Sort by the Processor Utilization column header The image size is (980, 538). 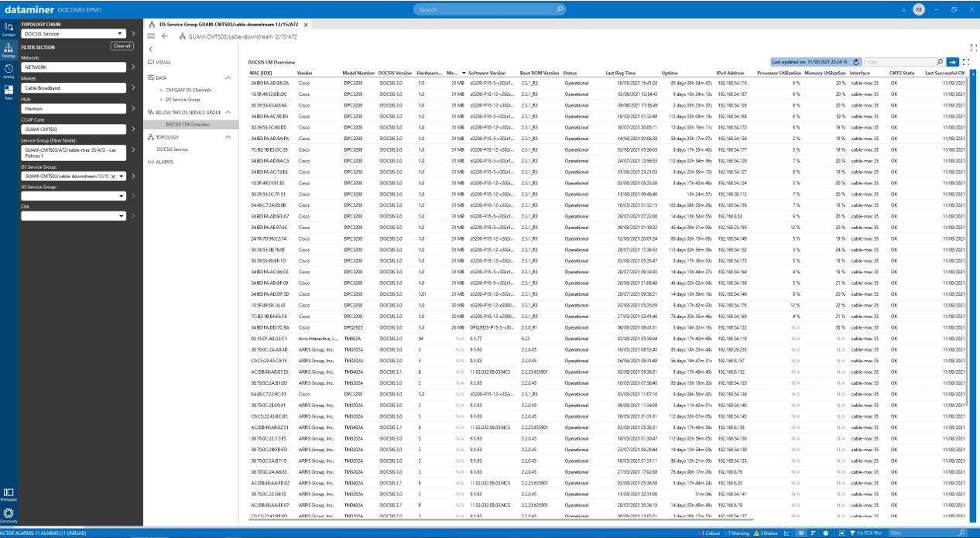pyautogui.click(x=779, y=74)
